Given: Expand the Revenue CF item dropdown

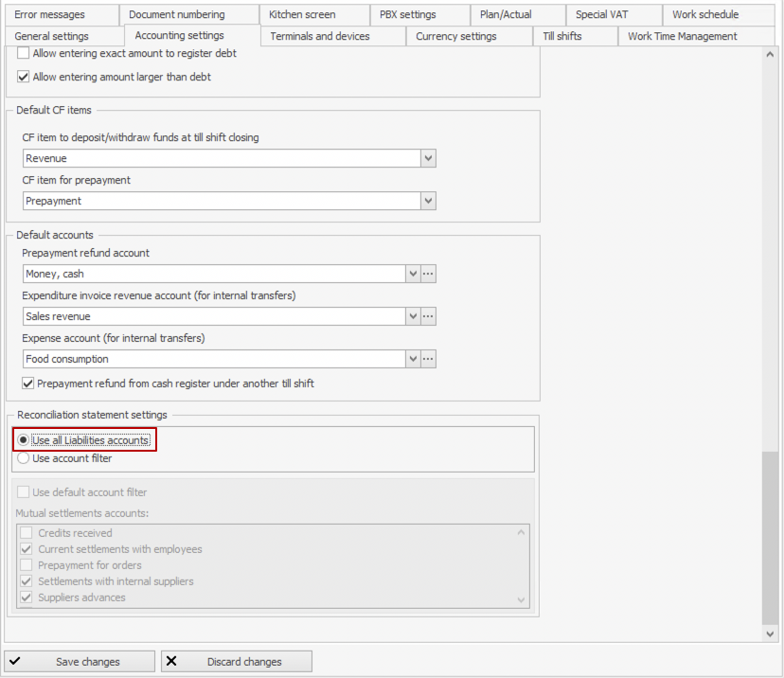Looking at the screenshot, I should pyautogui.click(x=428, y=158).
